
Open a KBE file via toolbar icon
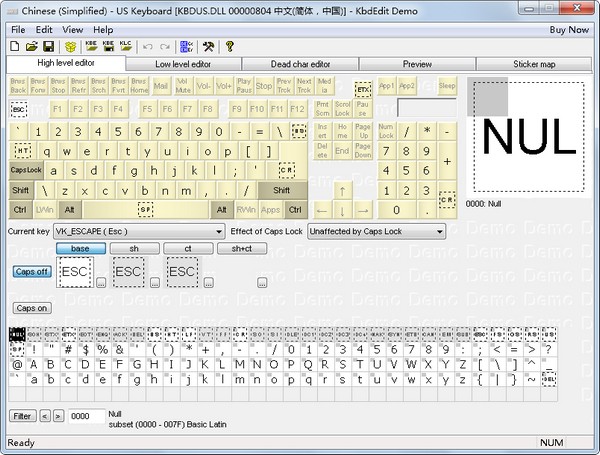click(x=91, y=46)
